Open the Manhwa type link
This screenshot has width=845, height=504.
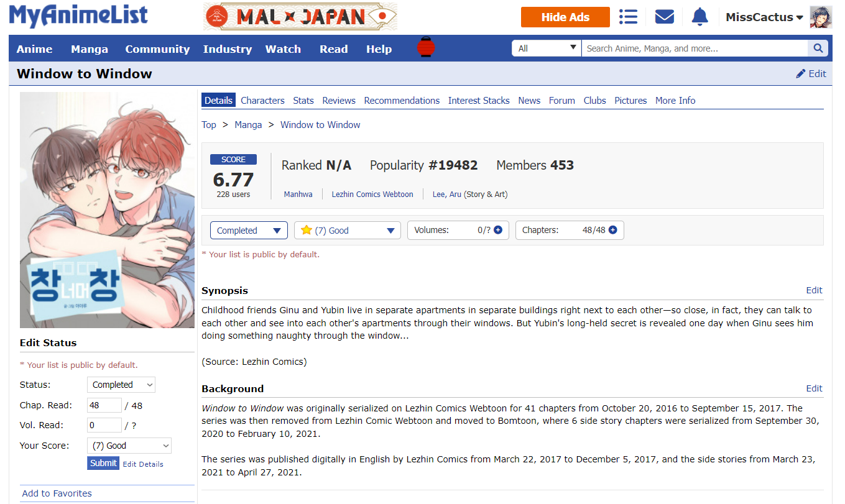(x=298, y=195)
